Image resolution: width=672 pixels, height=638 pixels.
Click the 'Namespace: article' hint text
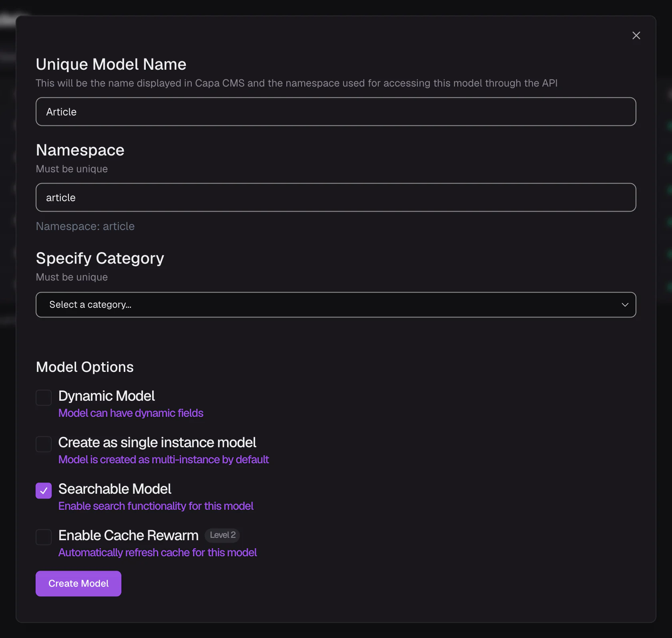85,226
